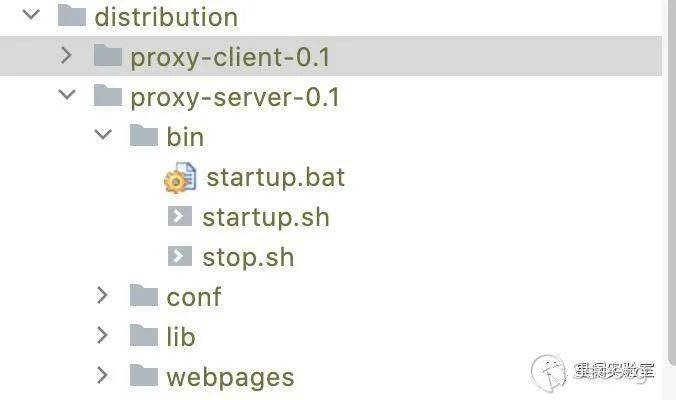Click the stop.sh shell script icon

[x=180, y=256]
